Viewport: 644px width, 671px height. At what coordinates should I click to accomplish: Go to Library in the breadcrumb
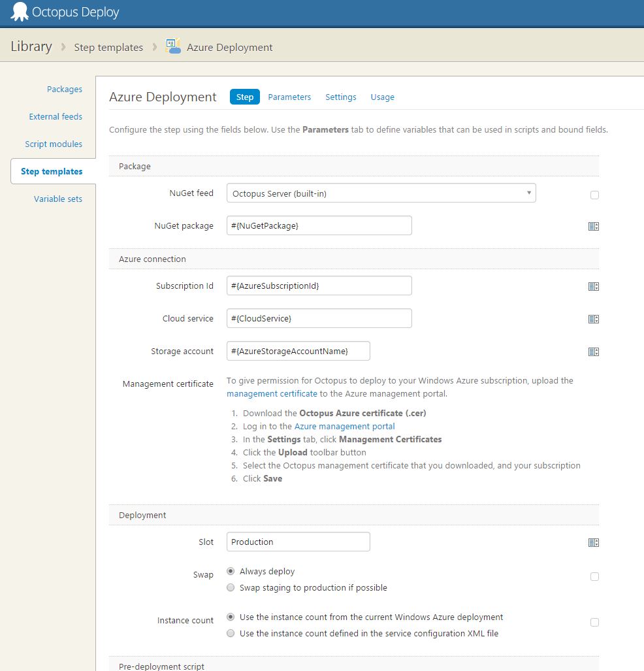coord(31,46)
